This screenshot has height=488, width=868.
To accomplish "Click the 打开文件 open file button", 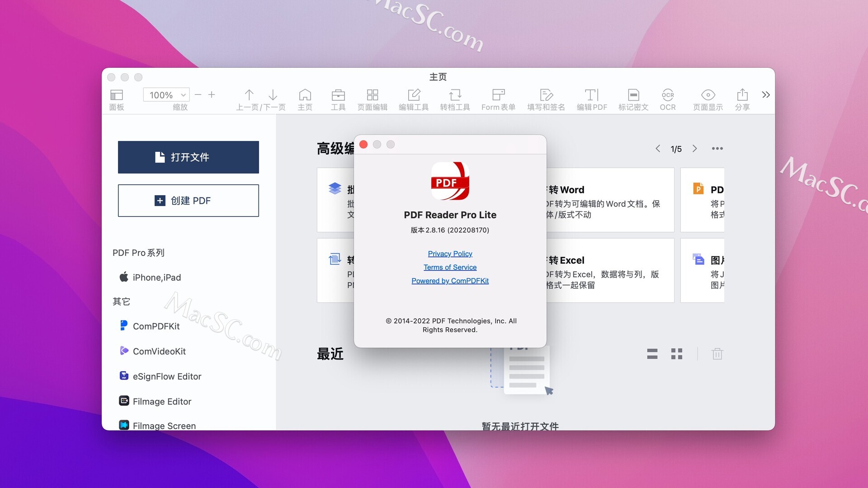I will tap(188, 157).
